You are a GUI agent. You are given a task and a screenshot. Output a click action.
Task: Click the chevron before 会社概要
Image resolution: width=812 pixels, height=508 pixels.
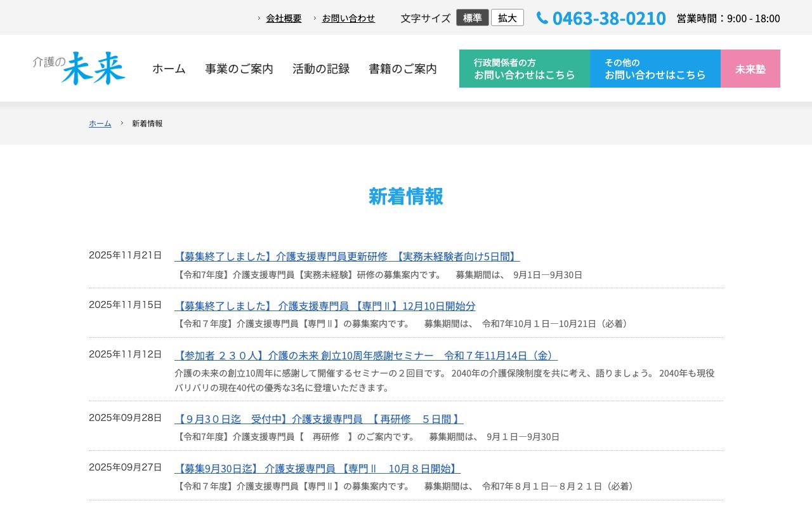pyautogui.click(x=259, y=18)
